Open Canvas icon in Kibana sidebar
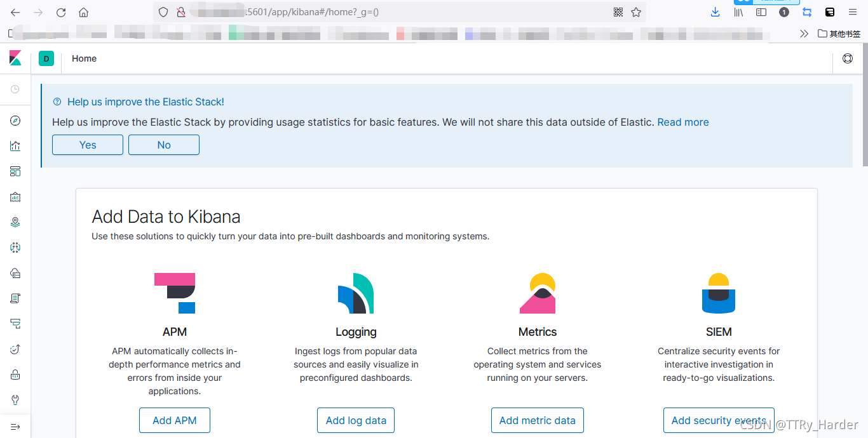 coord(15,197)
